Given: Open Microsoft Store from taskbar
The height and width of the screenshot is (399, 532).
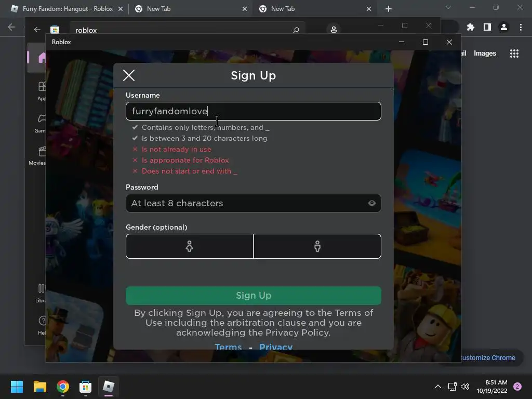Looking at the screenshot, I should pos(86,387).
